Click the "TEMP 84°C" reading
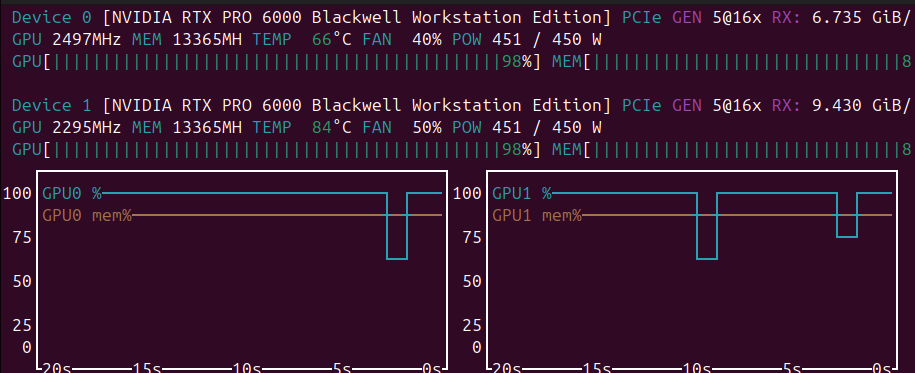Image resolution: width=915 pixels, height=373 pixels. coord(302,128)
